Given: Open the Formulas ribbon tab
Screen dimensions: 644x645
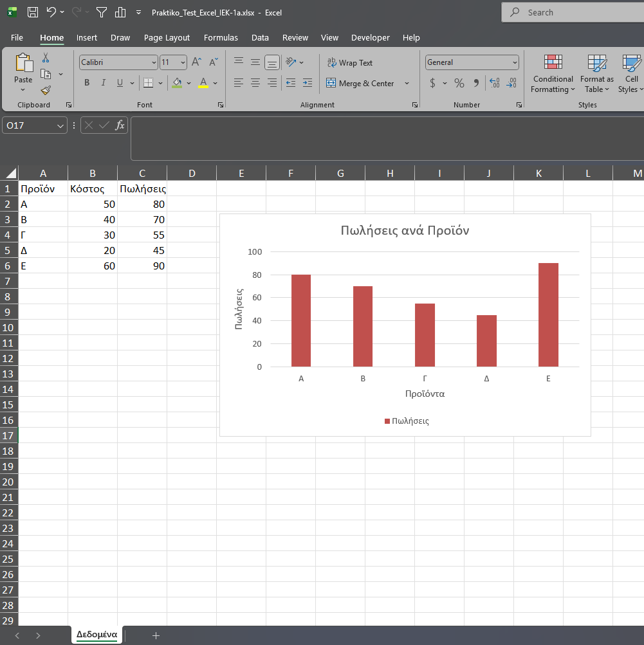Looking at the screenshot, I should 221,38.
